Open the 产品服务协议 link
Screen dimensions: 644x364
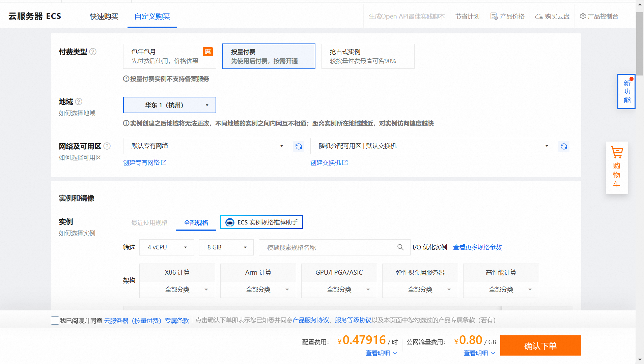tap(311, 320)
